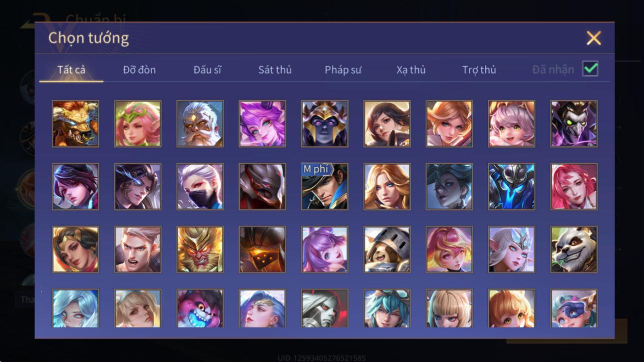
Task: Show the Pháp sư hero category
Action: tap(343, 70)
